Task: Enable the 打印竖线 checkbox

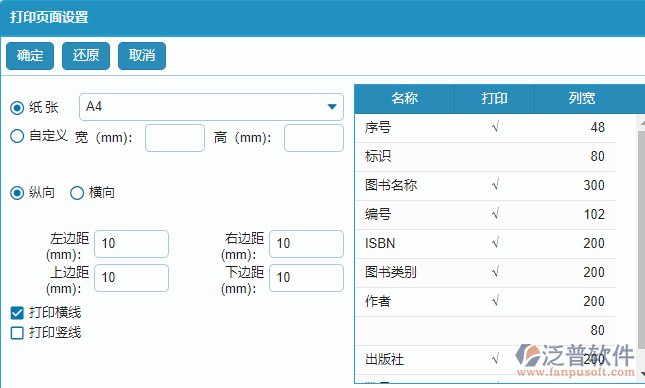Action: tap(17, 333)
